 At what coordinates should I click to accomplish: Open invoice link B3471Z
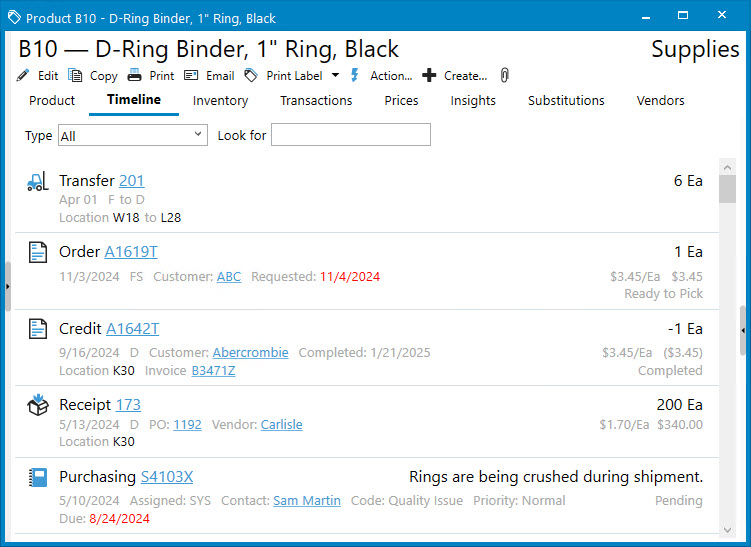pyautogui.click(x=214, y=371)
